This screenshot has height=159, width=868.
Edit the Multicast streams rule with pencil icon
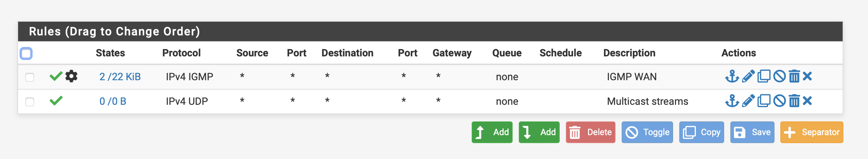pyautogui.click(x=748, y=101)
